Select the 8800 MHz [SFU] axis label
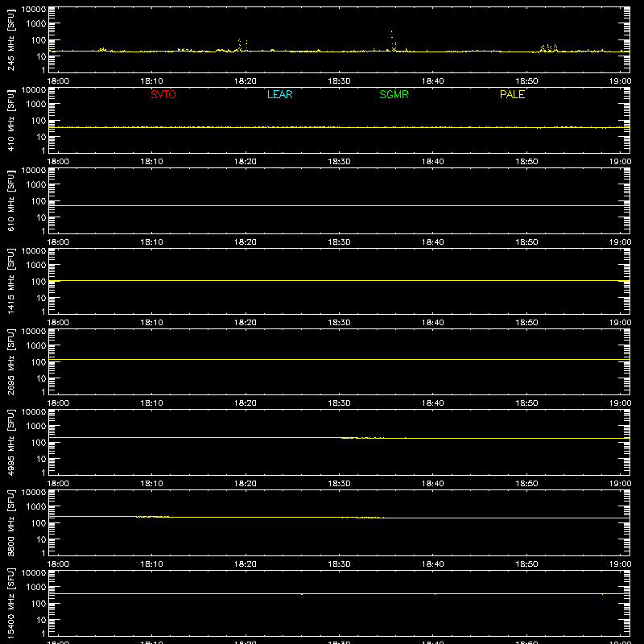644x644 pixels. (10, 522)
